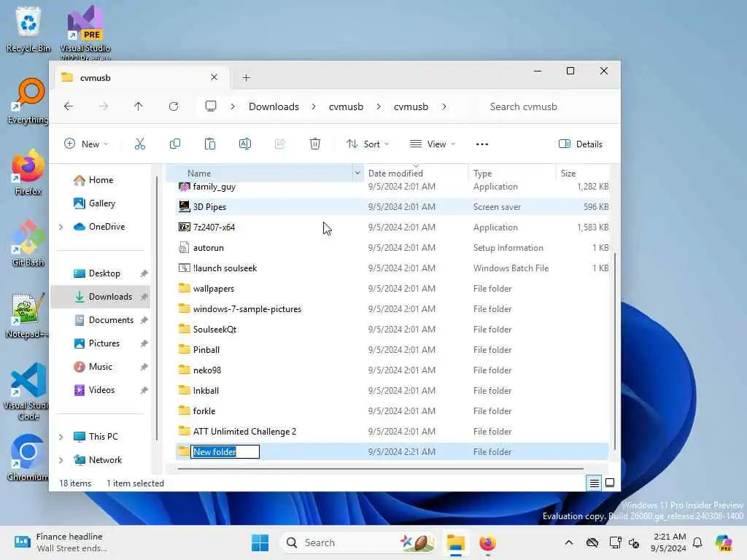
Task: Open Pictures in quick access
Action: 104,343
